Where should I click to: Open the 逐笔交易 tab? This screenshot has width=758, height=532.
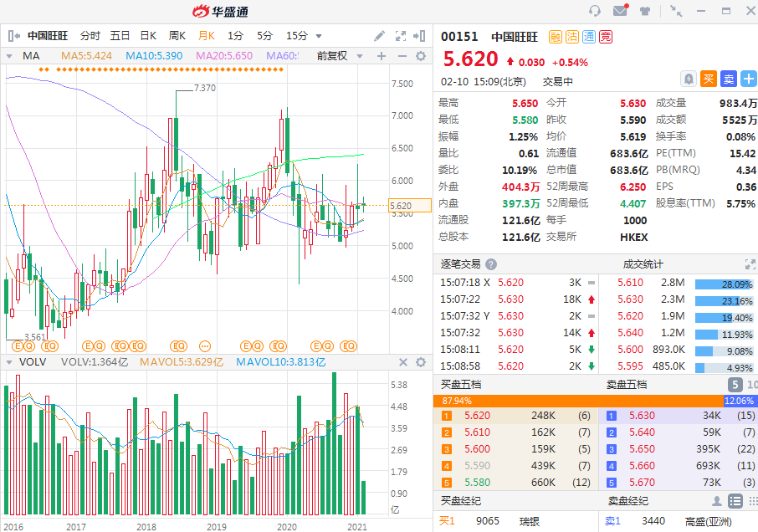tap(461, 264)
